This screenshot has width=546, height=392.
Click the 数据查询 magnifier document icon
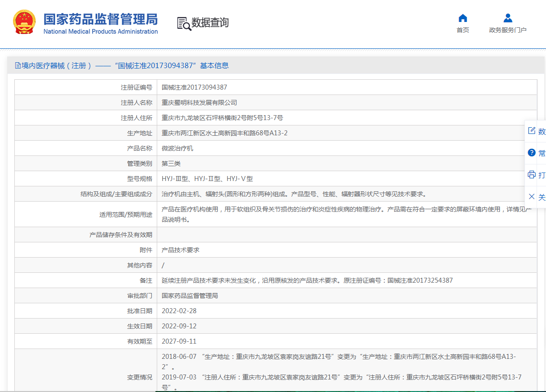pos(184,23)
